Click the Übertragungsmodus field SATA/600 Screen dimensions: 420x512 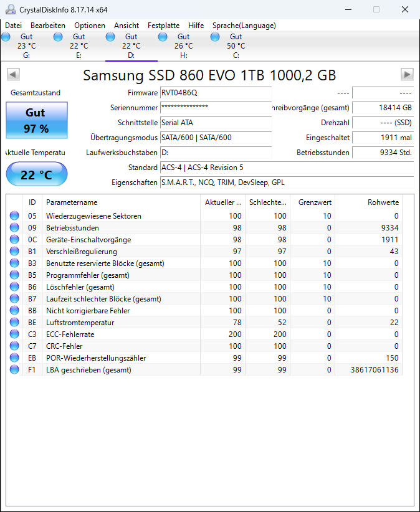(x=216, y=138)
